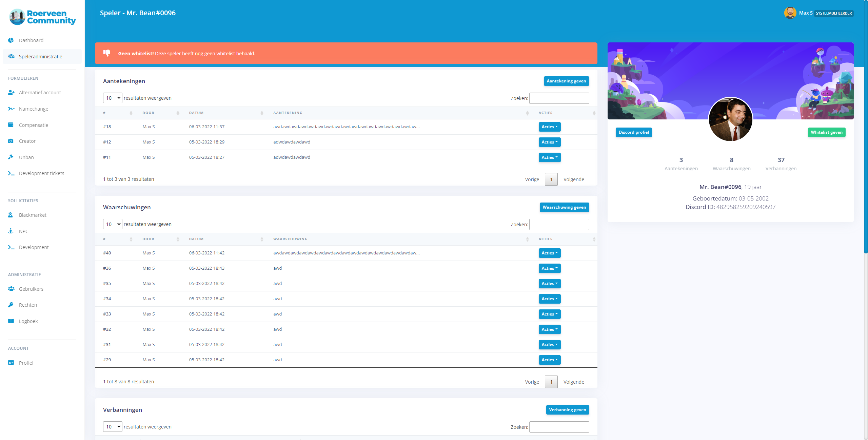
Task: Click the Compensatie wallet icon
Action: (11, 125)
